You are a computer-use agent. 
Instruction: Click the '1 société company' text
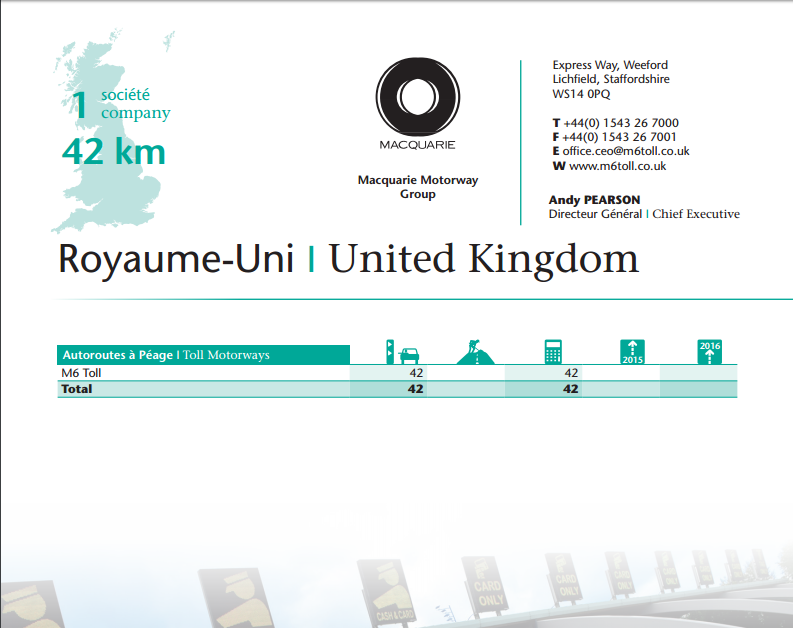tap(120, 104)
